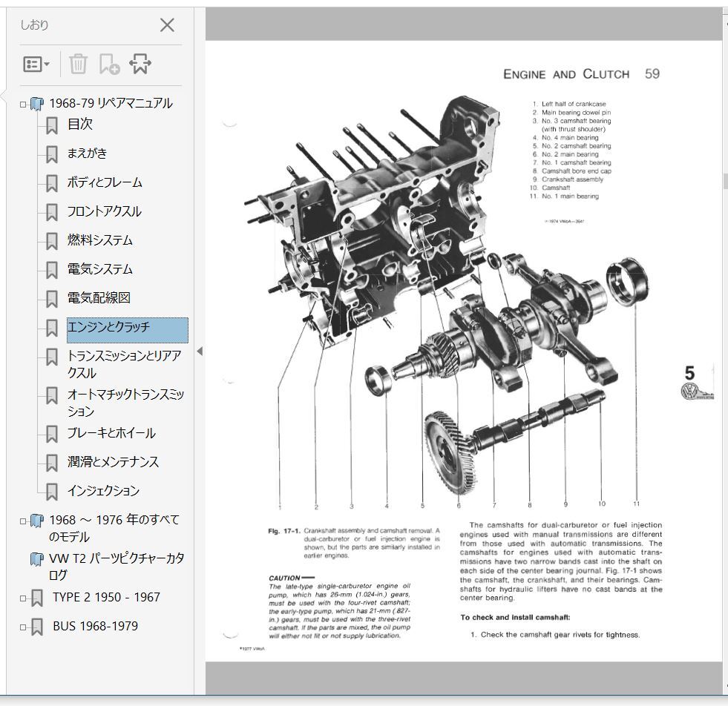Open the 1968 ～ 1976 年のすべてのモデル bookmark
The width and height of the screenshot is (728, 706).
pos(114,528)
